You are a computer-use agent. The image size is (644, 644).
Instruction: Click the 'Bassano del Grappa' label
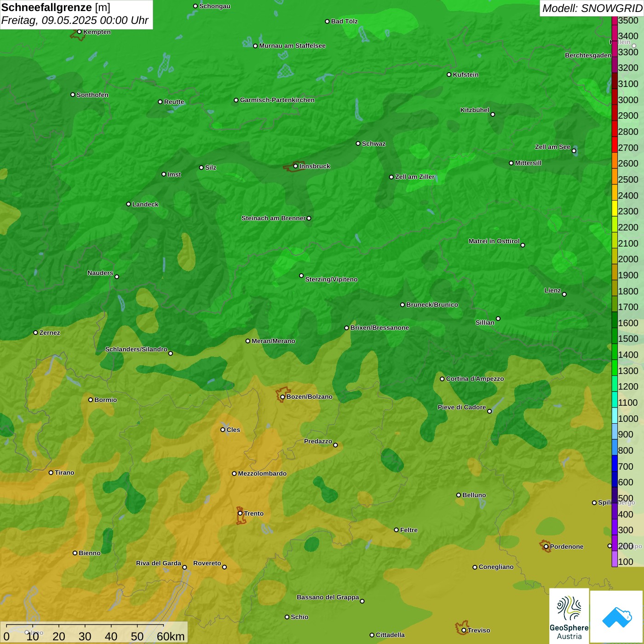[328, 597]
